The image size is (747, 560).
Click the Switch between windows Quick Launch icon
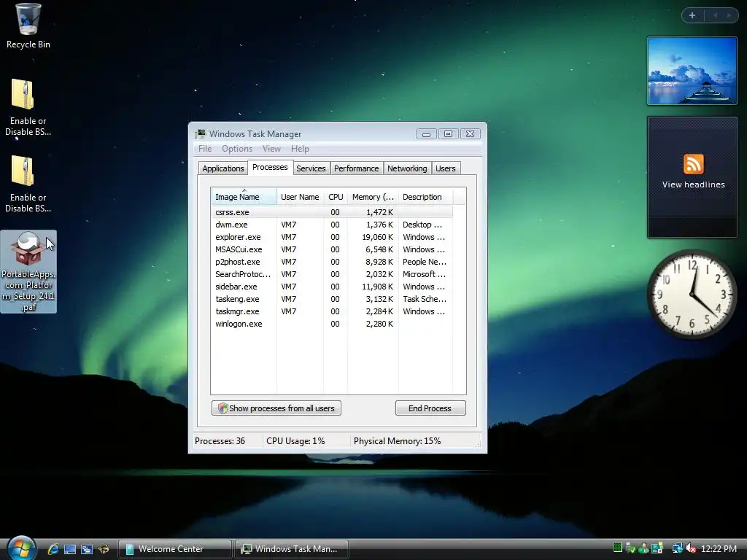[87, 549]
